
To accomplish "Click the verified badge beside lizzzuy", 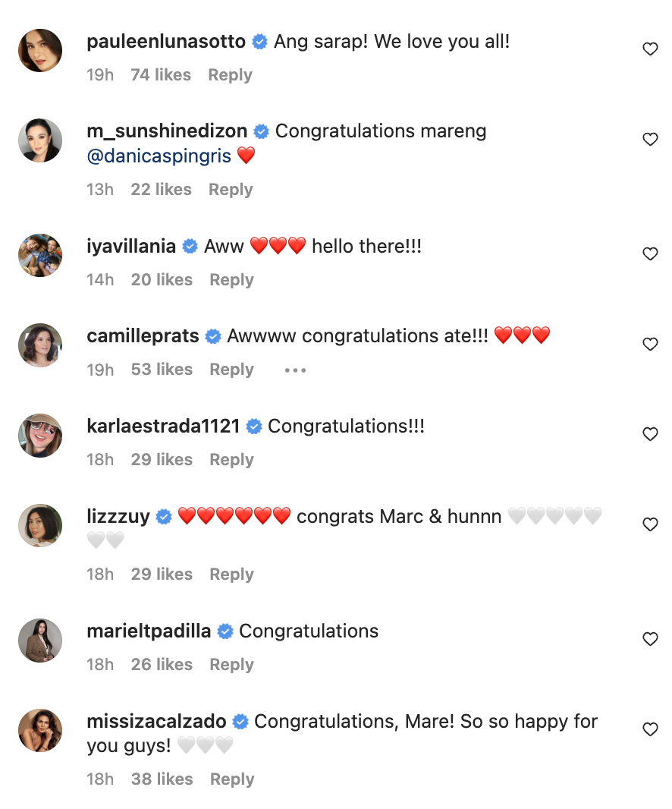I will click(162, 516).
